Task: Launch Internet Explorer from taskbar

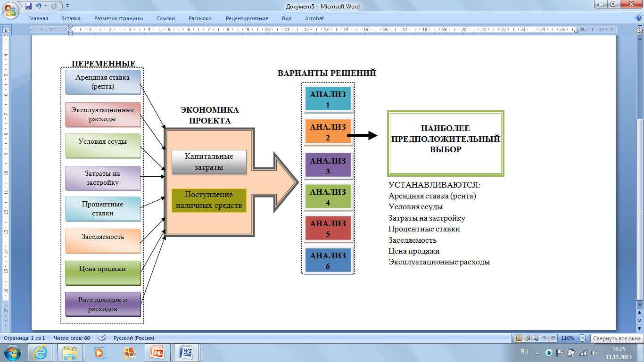Action: click(40, 353)
